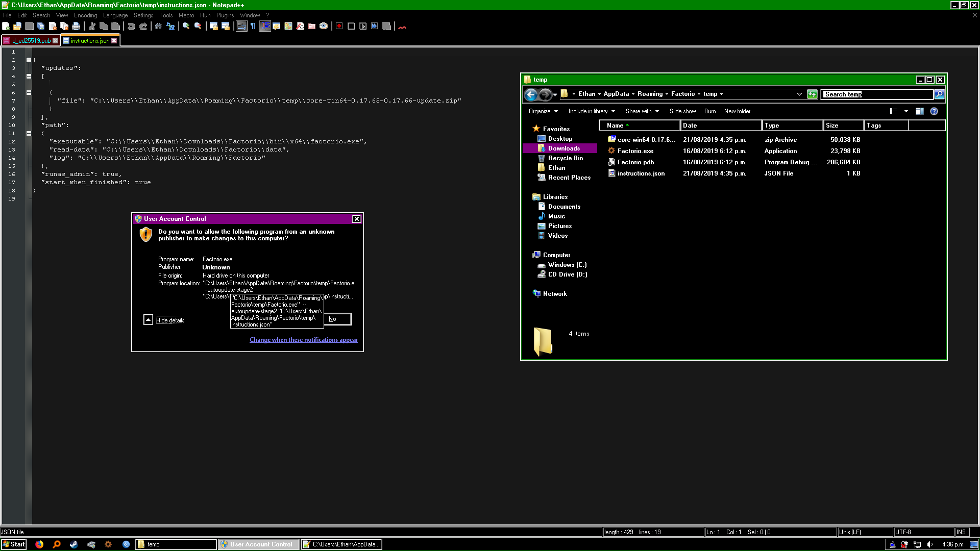Open the Macro menu

186,15
